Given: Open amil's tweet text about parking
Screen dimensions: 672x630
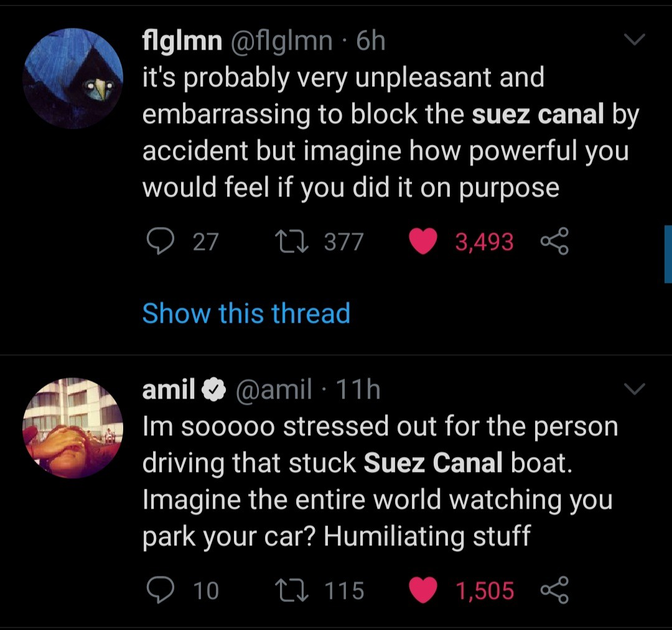Looking at the screenshot, I should tap(373, 481).
